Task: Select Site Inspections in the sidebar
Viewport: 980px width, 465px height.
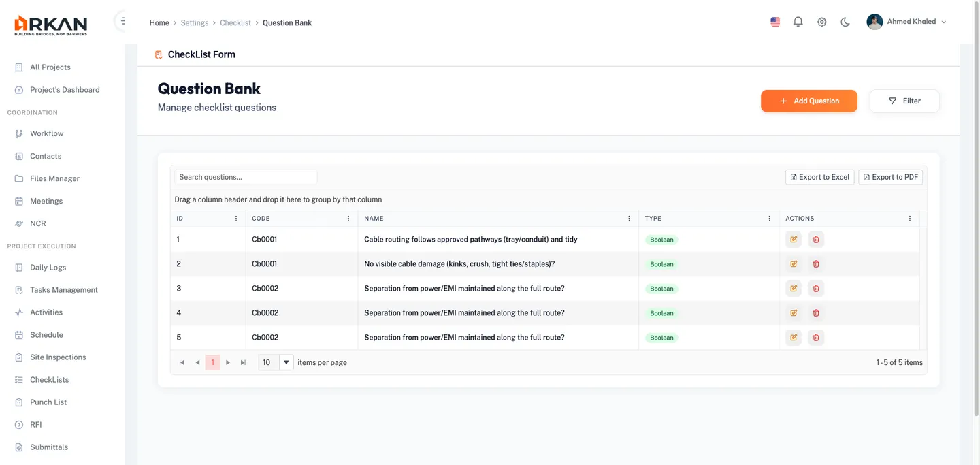Action: click(x=57, y=357)
